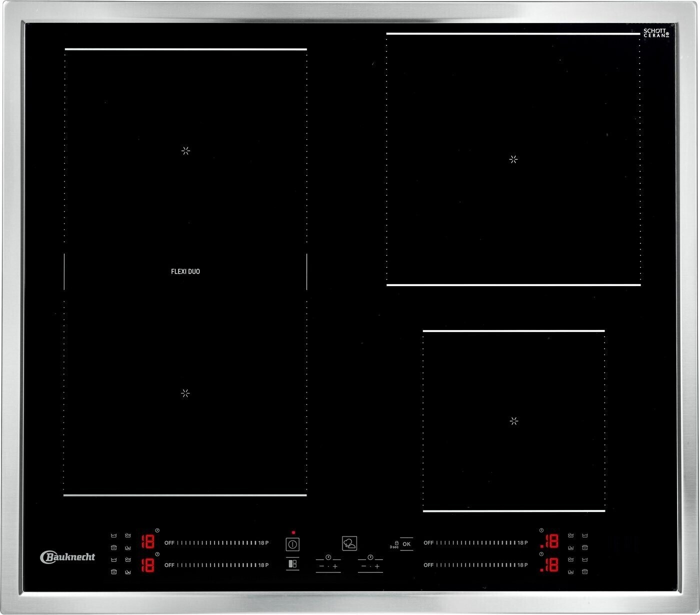Tap OFF on the lower-left power slider
Image resolution: width=700 pixels, height=615 pixels.
[169, 565]
